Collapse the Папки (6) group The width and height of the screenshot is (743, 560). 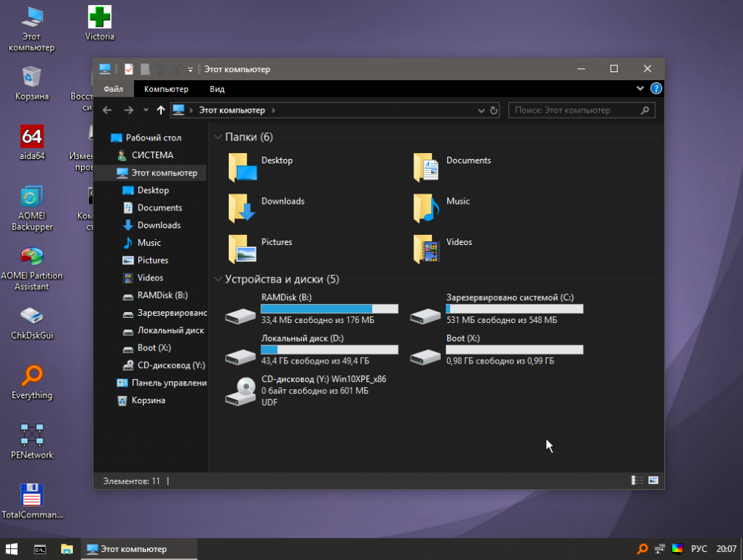(x=218, y=137)
